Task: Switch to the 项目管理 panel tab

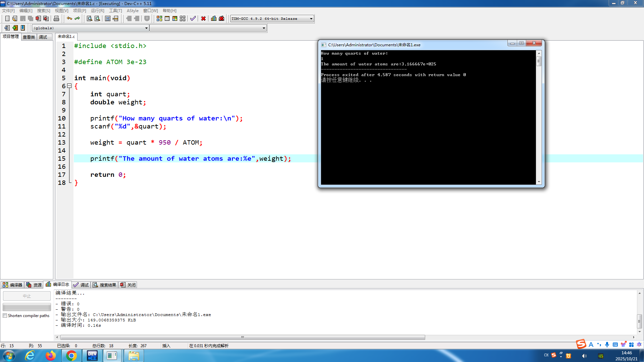Action: [x=11, y=37]
